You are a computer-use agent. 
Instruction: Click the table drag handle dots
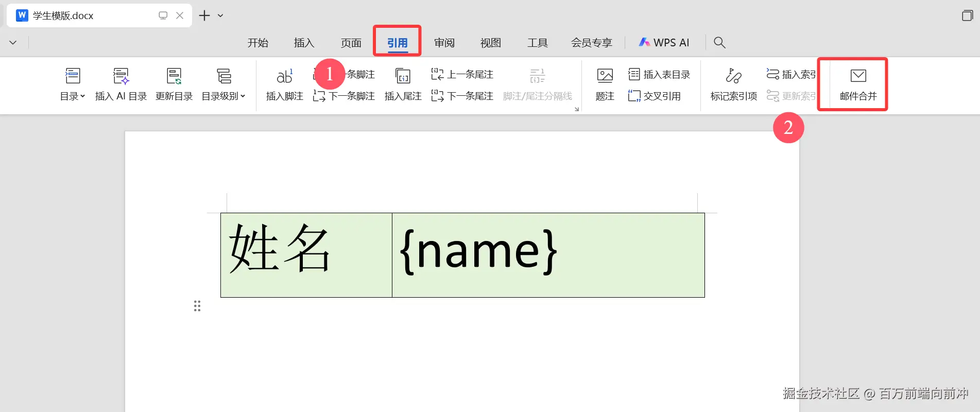197,306
